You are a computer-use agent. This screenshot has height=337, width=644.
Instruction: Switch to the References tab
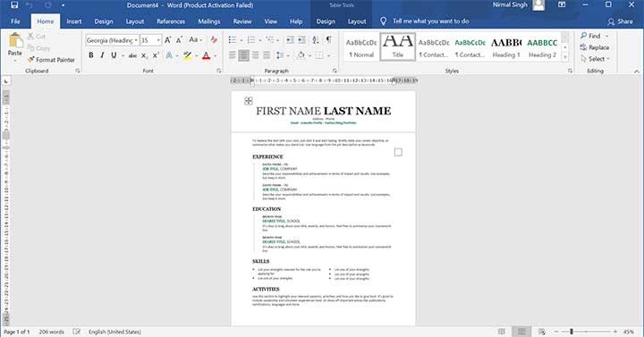point(171,21)
